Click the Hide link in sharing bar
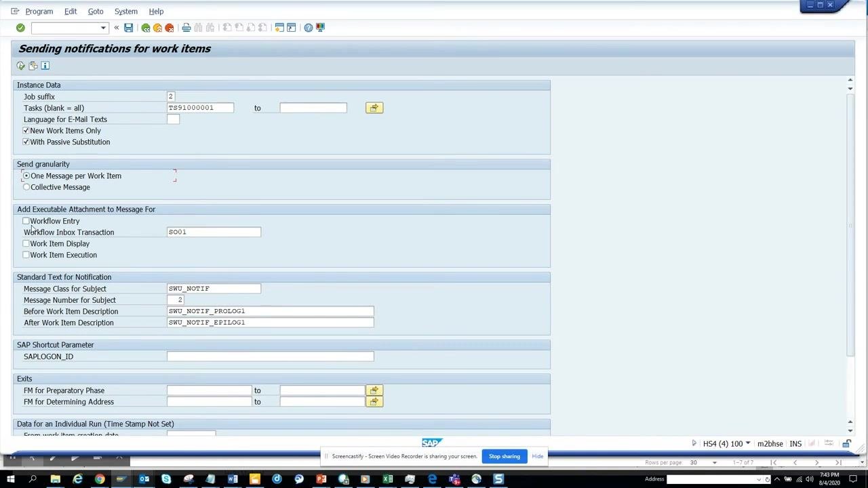Viewport: 868px width, 488px height. click(537, 456)
